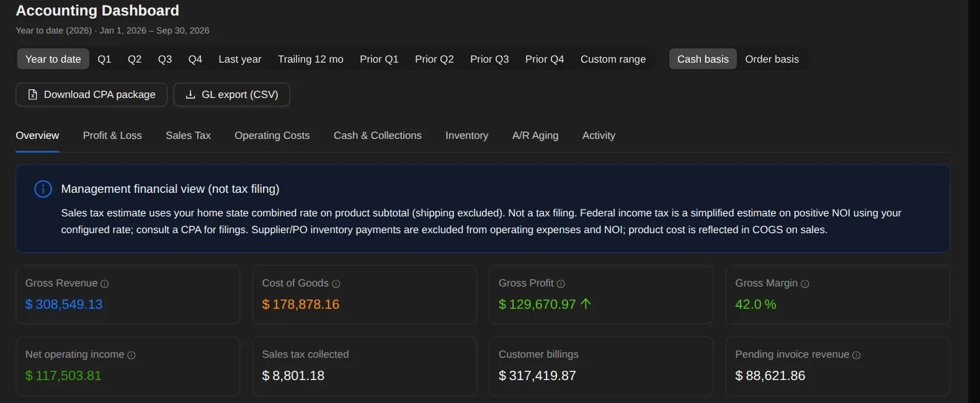Open the Profit & Loss tab
The image size is (980, 403).
[112, 135]
